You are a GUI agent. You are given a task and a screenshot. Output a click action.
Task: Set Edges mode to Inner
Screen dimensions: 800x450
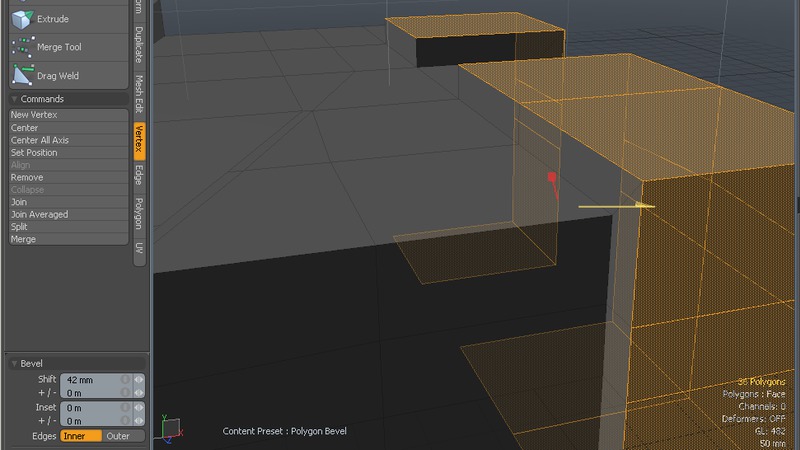[81, 436]
